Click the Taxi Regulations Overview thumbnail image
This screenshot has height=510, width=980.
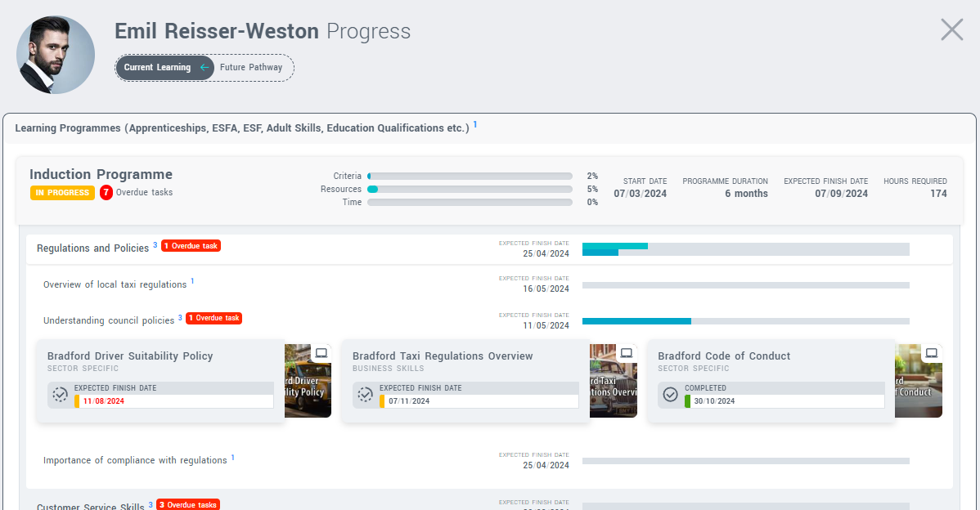coord(614,381)
